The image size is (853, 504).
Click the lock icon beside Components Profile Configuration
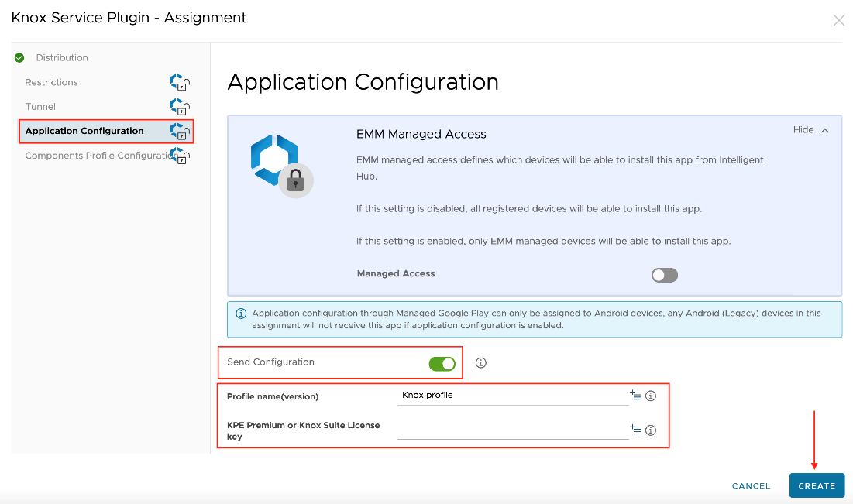(x=179, y=156)
